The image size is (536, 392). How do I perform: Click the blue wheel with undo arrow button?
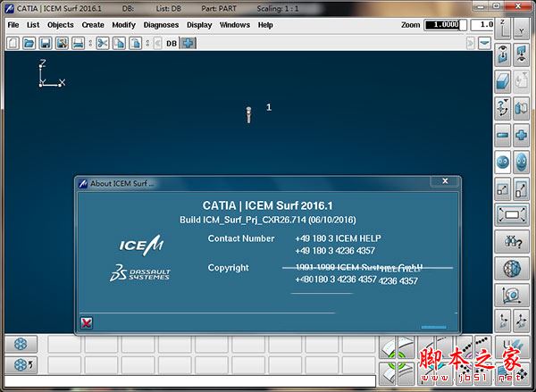click(21, 365)
